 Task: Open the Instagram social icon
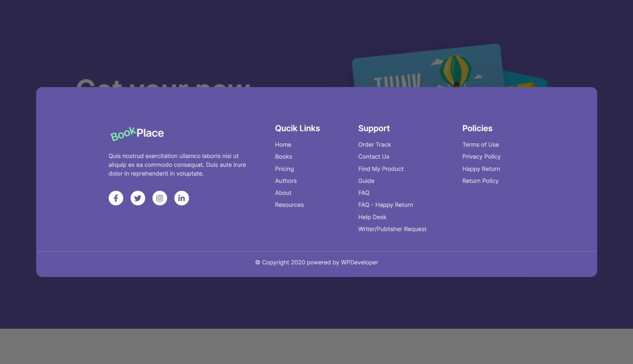160,198
